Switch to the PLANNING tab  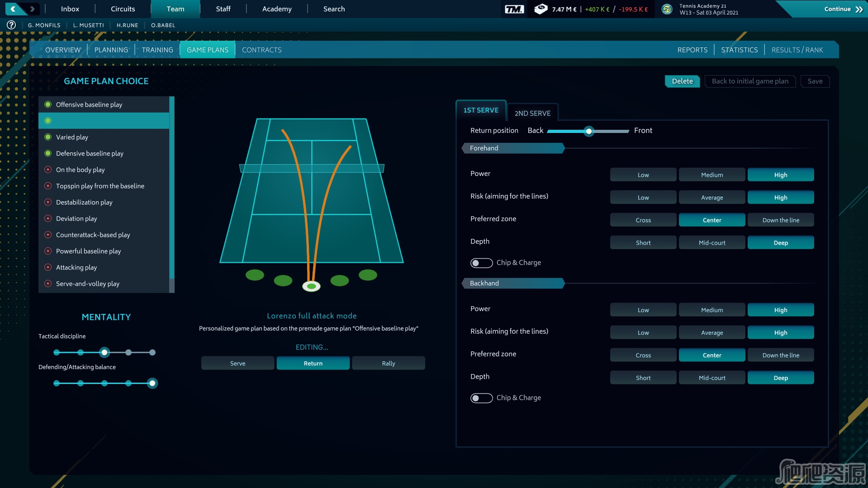pyautogui.click(x=111, y=50)
